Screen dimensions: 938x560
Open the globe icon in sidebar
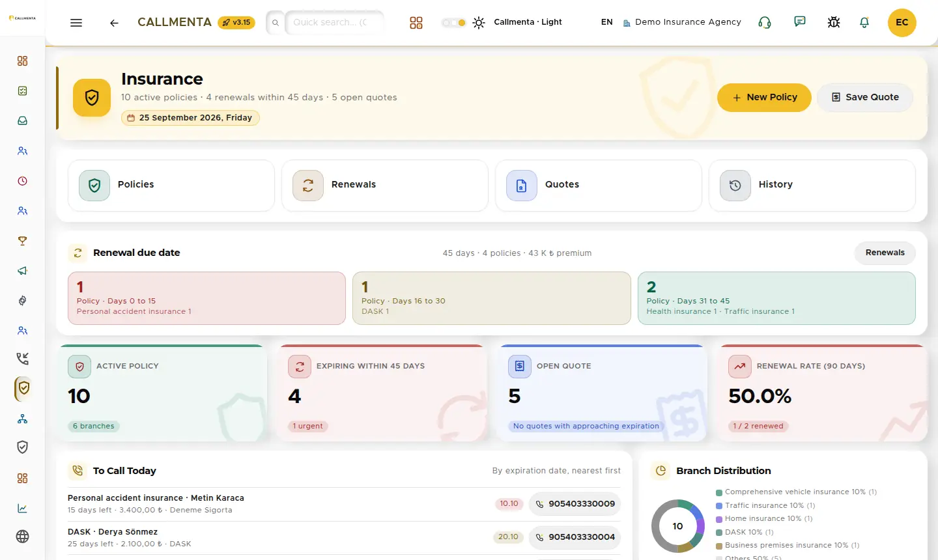(23, 537)
